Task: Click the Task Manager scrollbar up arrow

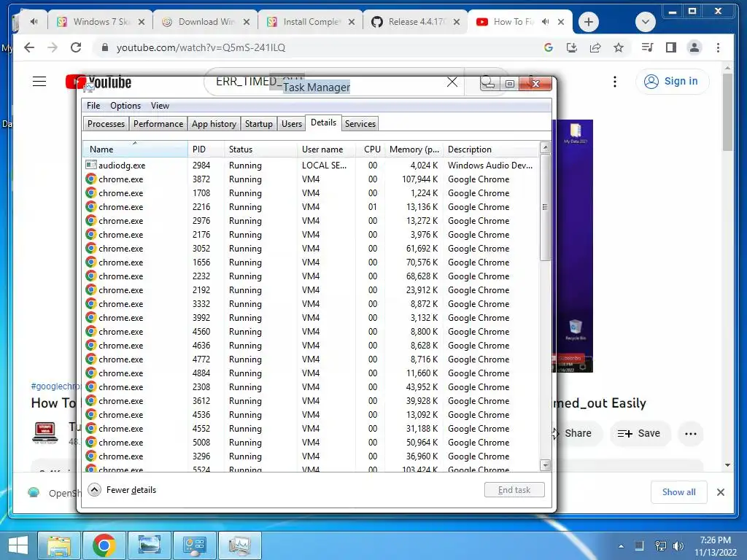Action: [546, 147]
